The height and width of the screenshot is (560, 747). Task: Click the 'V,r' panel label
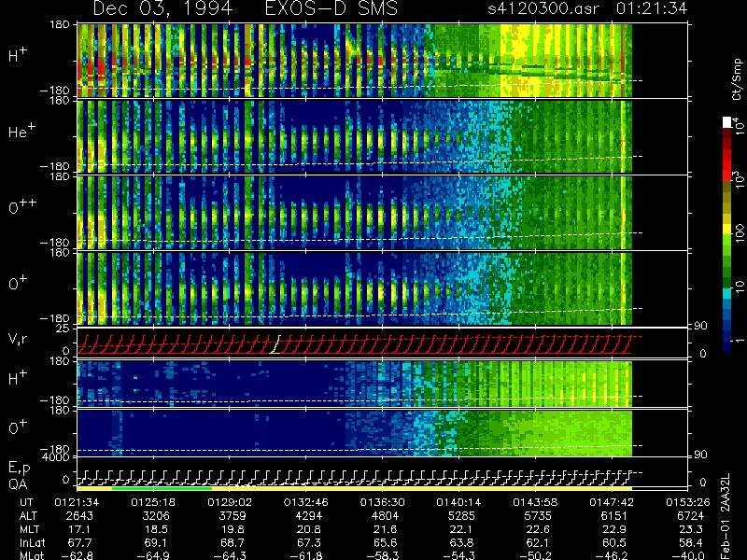[x=18, y=339]
